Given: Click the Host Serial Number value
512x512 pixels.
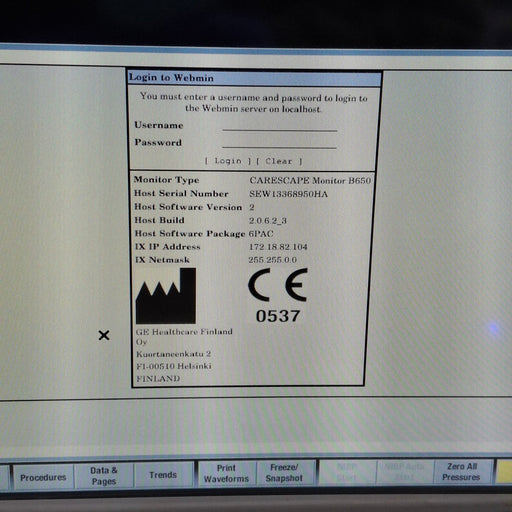Looking at the screenshot, I should (x=288, y=194).
